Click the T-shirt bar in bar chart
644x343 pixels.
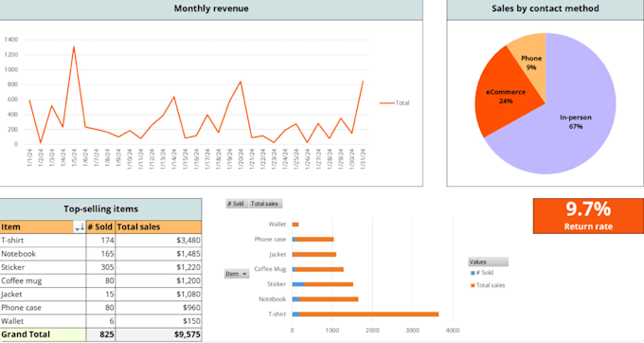point(366,315)
